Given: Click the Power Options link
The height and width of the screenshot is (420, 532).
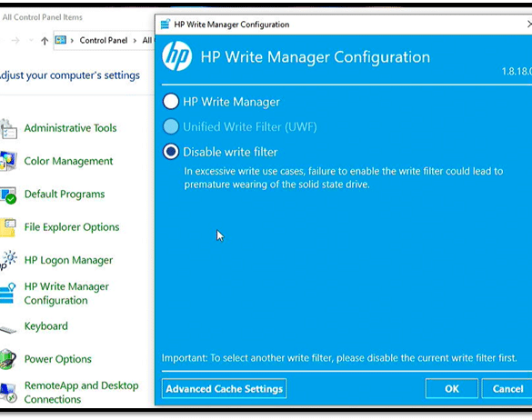Looking at the screenshot, I should coord(58,359).
